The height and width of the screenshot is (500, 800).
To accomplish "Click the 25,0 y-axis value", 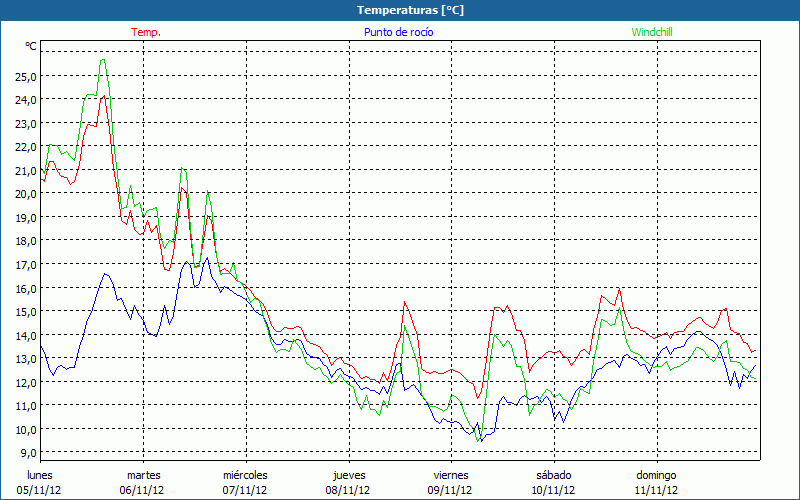I will (24, 76).
